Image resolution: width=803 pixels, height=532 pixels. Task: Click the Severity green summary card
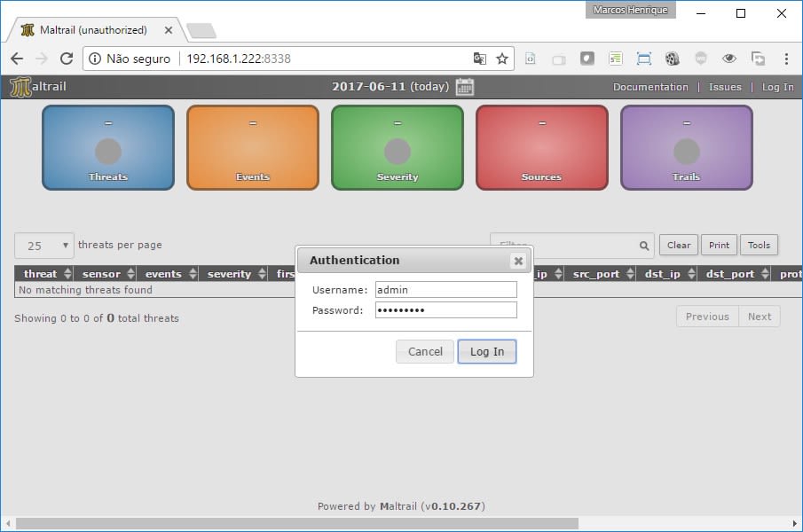click(398, 148)
